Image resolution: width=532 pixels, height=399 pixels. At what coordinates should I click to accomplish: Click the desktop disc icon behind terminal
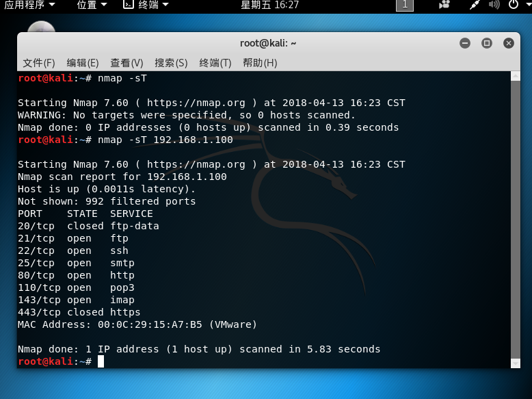(x=41, y=27)
